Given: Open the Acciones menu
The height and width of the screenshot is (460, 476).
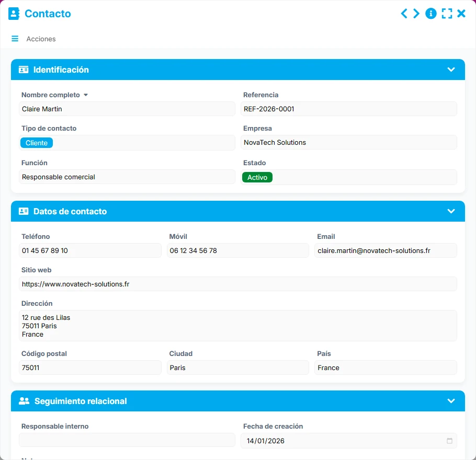Looking at the screenshot, I should tap(41, 39).
